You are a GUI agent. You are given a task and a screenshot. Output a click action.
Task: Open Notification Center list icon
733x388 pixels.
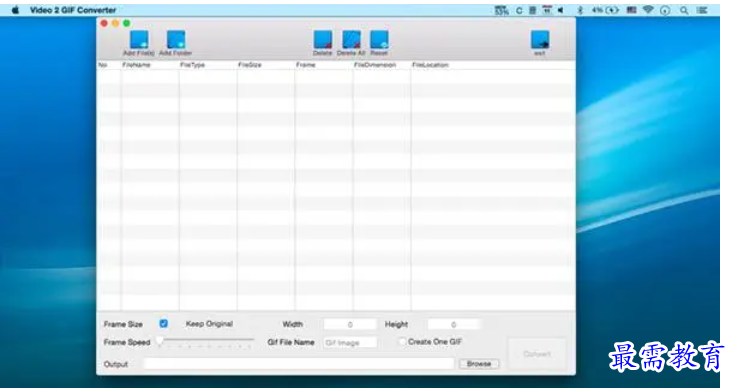702,10
